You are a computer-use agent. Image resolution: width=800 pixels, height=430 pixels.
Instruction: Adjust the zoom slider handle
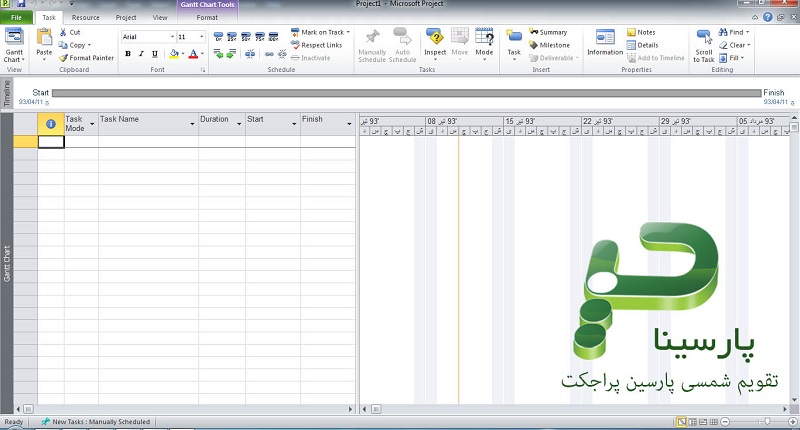767,422
